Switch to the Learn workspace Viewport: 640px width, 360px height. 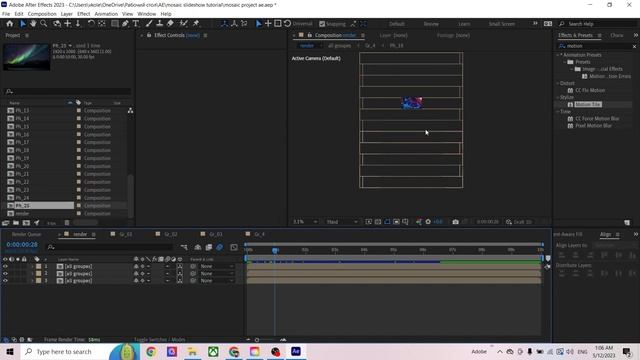click(x=464, y=24)
